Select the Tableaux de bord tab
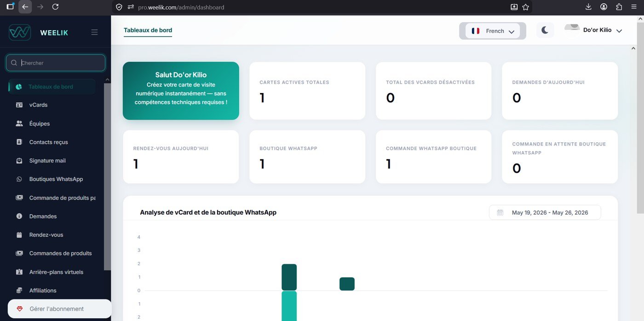This screenshot has width=644, height=321. (148, 30)
